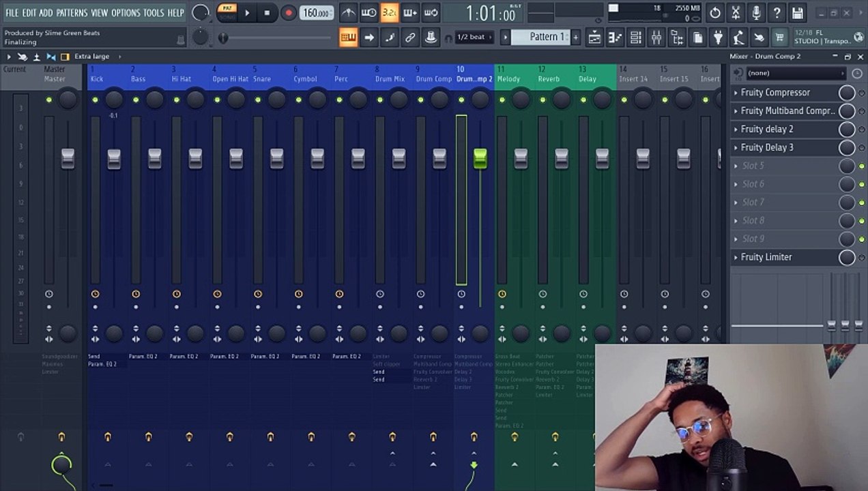Toggle Fruity Delay 3 enable knob

847,148
